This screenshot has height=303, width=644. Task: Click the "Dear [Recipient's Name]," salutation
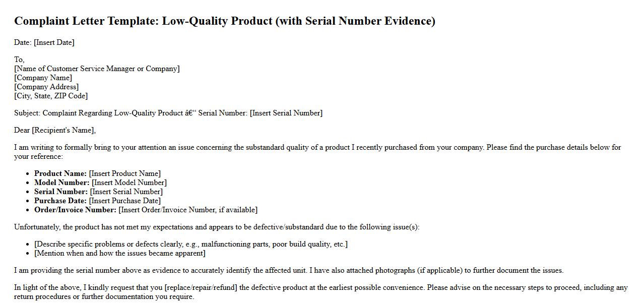(55, 130)
